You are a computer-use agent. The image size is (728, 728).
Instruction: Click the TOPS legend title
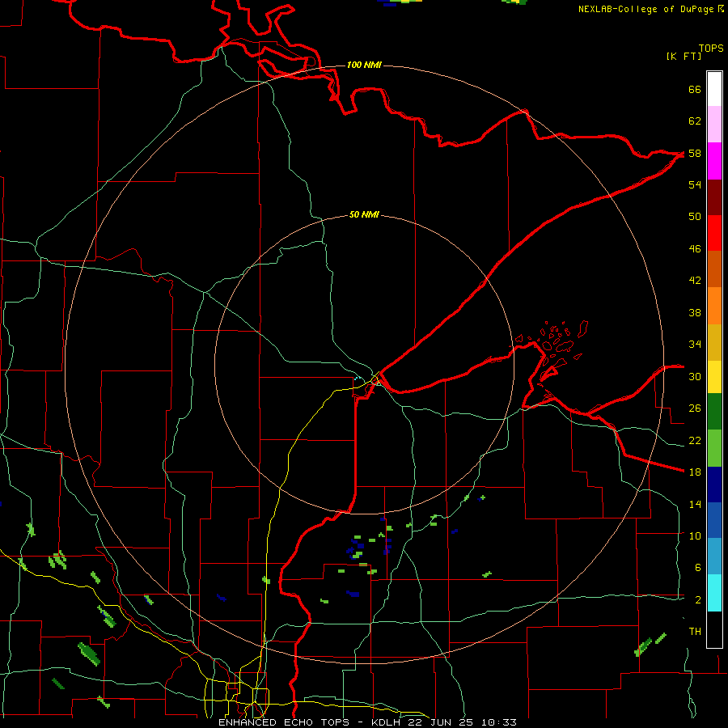[711, 48]
